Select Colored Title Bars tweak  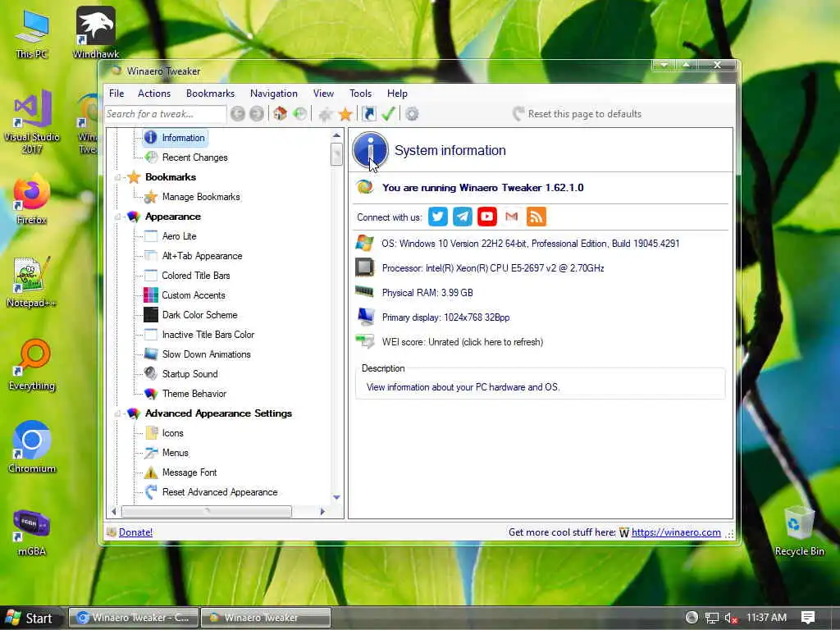(195, 276)
